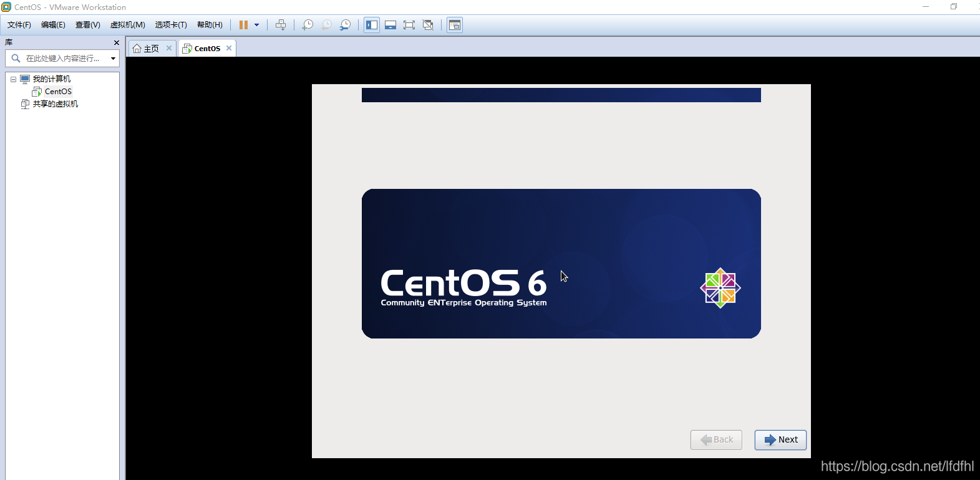Close the CentOS tab

229,48
